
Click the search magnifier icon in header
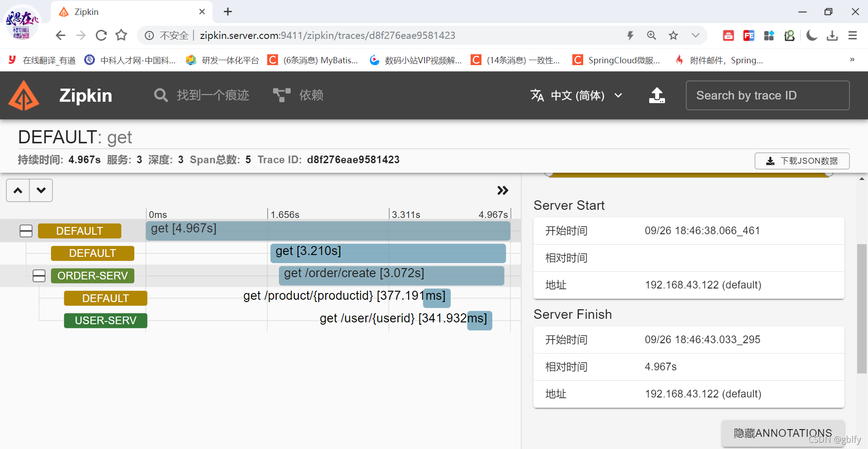coord(160,95)
